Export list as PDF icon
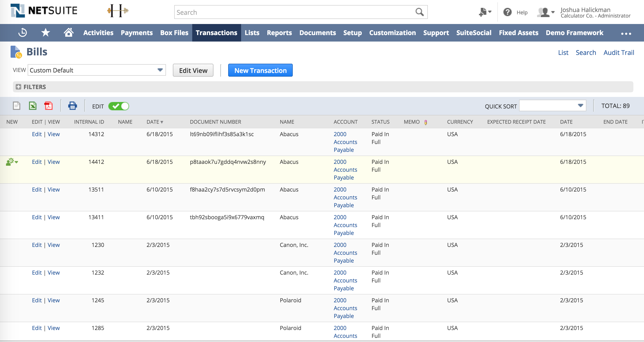644x342 pixels. pos(48,106)
